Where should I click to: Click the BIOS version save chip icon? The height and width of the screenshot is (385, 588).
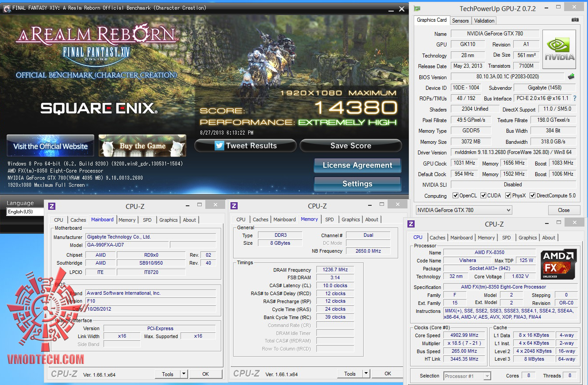(x=571, y=77)
